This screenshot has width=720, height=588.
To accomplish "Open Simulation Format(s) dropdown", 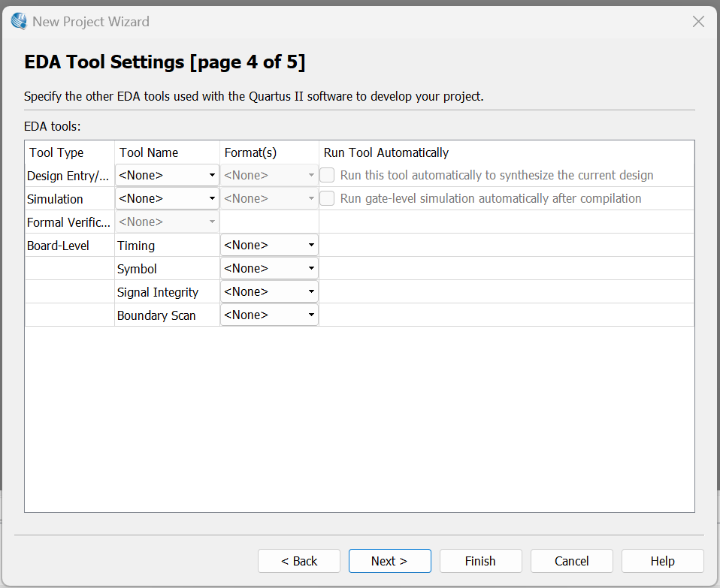I will point(269,198).
